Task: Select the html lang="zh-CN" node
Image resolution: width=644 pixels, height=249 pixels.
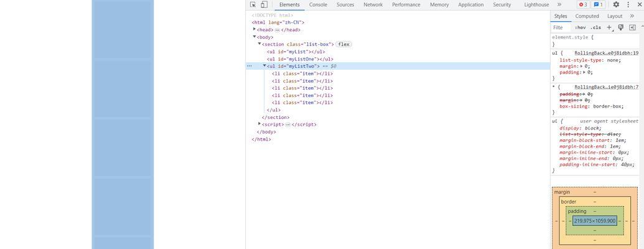Action: 278,22
